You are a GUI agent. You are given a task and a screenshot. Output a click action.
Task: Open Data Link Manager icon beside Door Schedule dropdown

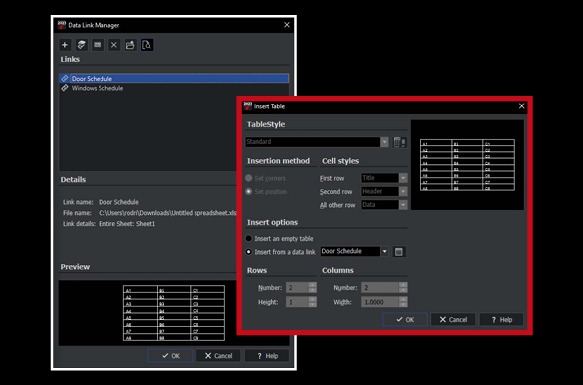pos(399,252)
